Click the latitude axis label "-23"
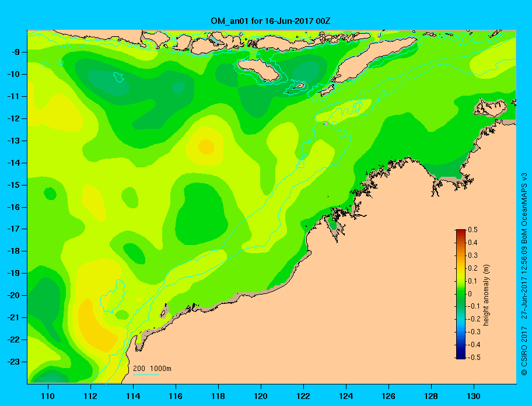The height and width of the screenshot is (406, 532). [x=13, y=362]
